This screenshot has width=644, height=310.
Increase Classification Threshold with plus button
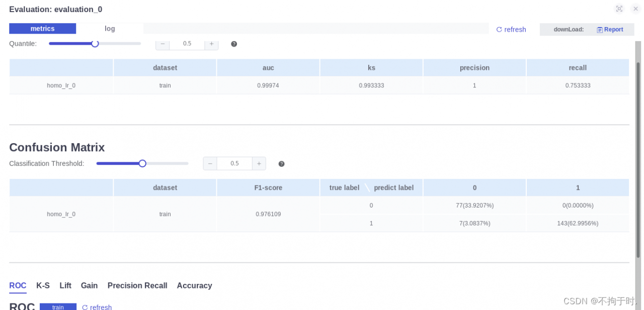click(x=259, y=164)
